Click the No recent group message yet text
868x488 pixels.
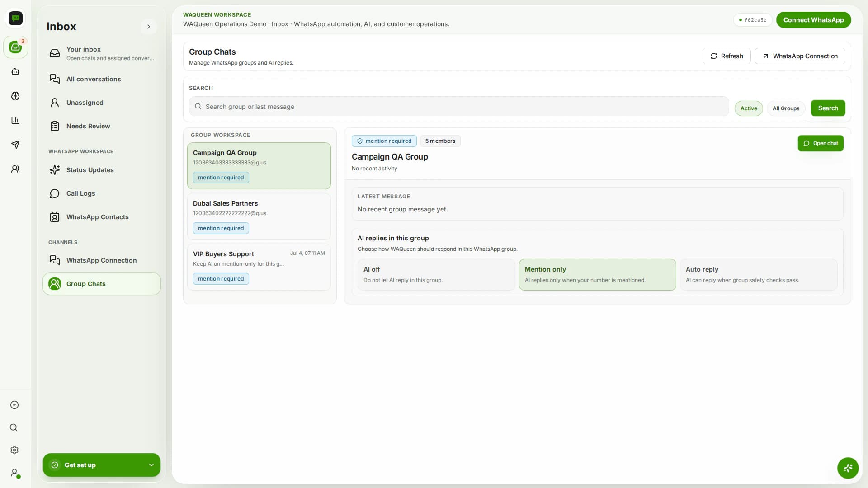pos(403,209)
